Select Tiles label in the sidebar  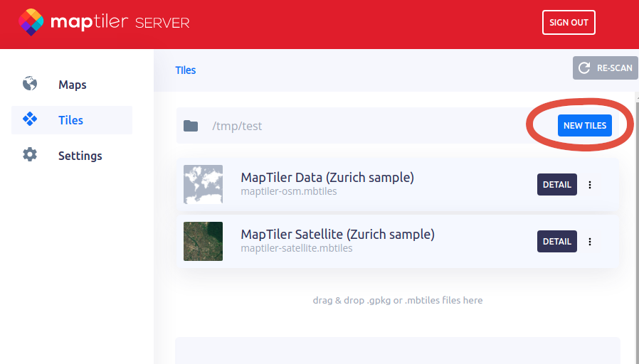click(70, 120)
